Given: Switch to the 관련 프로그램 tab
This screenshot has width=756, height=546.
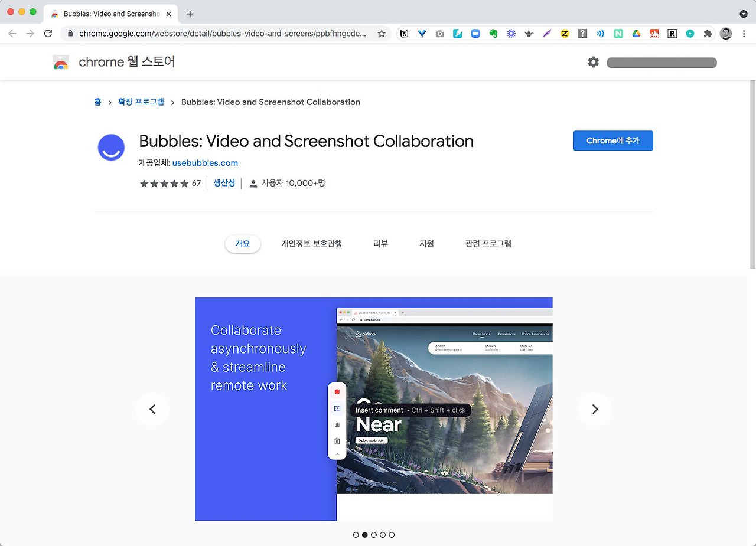Looking at the screenshot, I should click(488, 244).
